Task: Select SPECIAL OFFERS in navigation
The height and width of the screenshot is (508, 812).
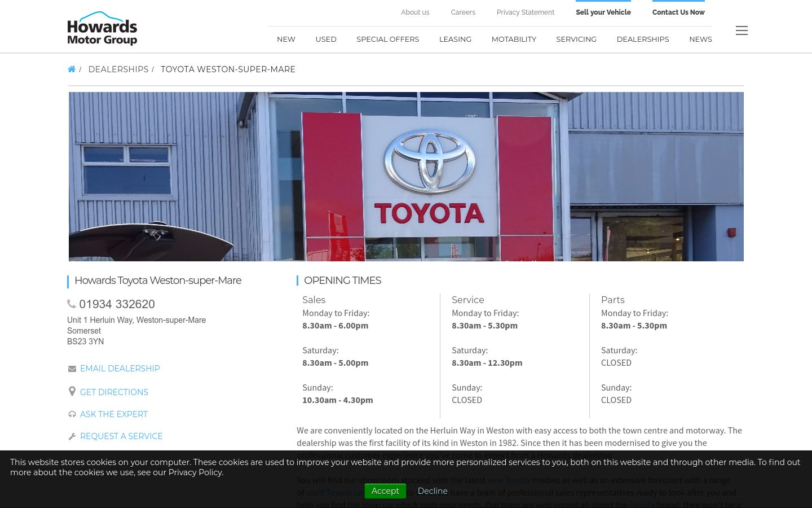Action: [x=388, y=39]
